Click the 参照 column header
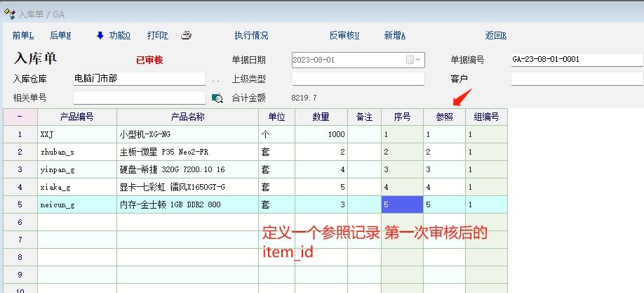Screen dimensions: 644x293 pos(444,117)
